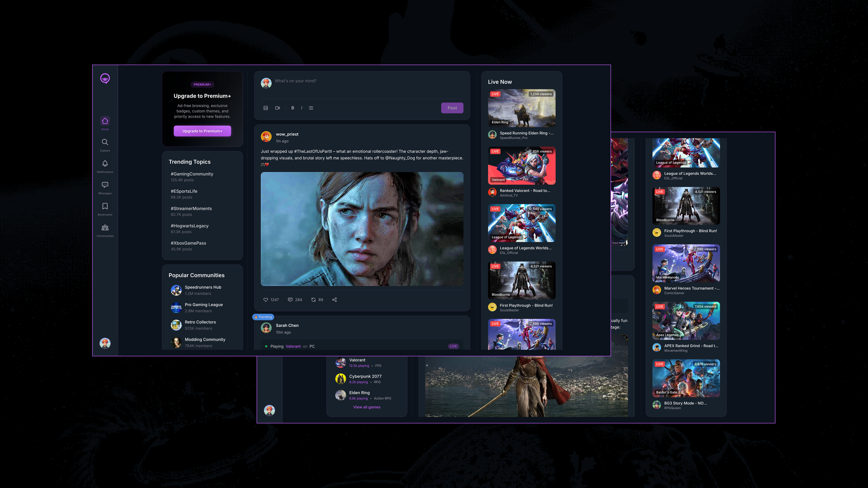Viewport: 868px width, 488px height.
Task: Attach a video with camera icon
Action: coord(277,108)
